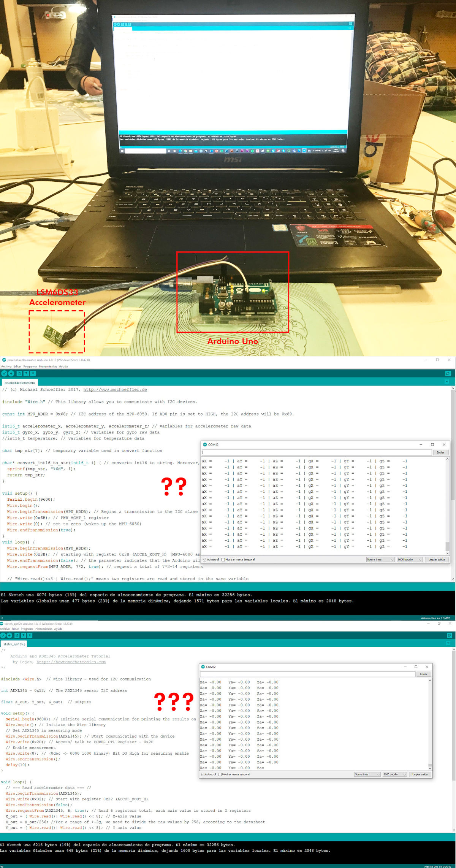Click 'El Sketch usa 6216 bytes' console line
Screen dimensions: 456x868
point(117,845)
